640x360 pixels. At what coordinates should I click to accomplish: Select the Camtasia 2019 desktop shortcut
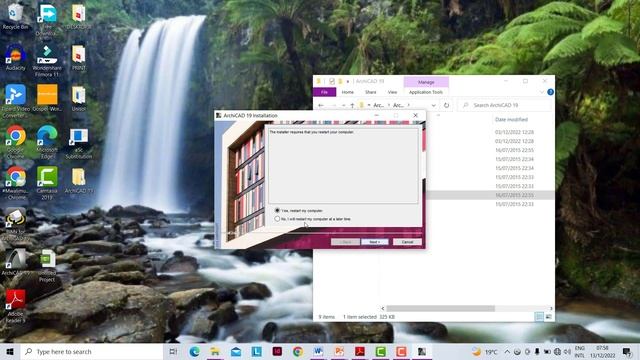[47, 183]
